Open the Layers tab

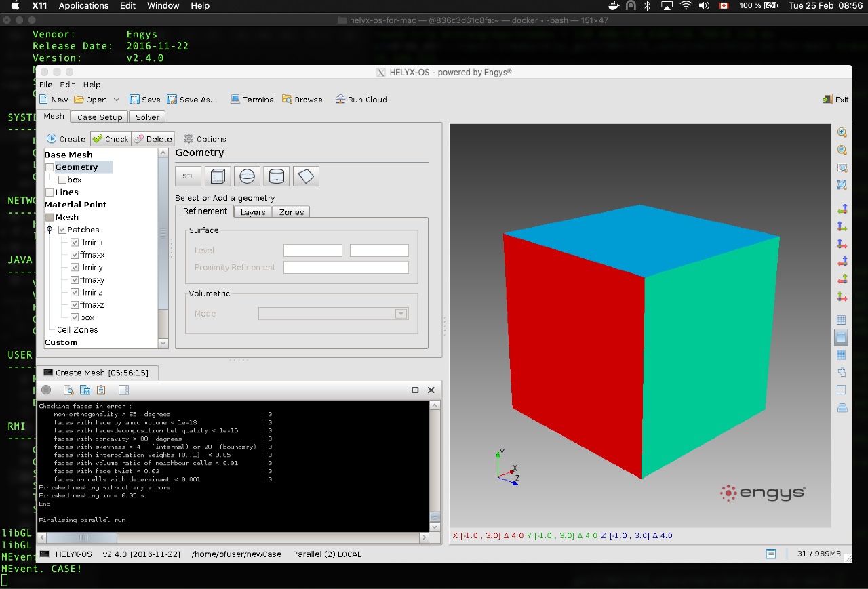(253, 212)
